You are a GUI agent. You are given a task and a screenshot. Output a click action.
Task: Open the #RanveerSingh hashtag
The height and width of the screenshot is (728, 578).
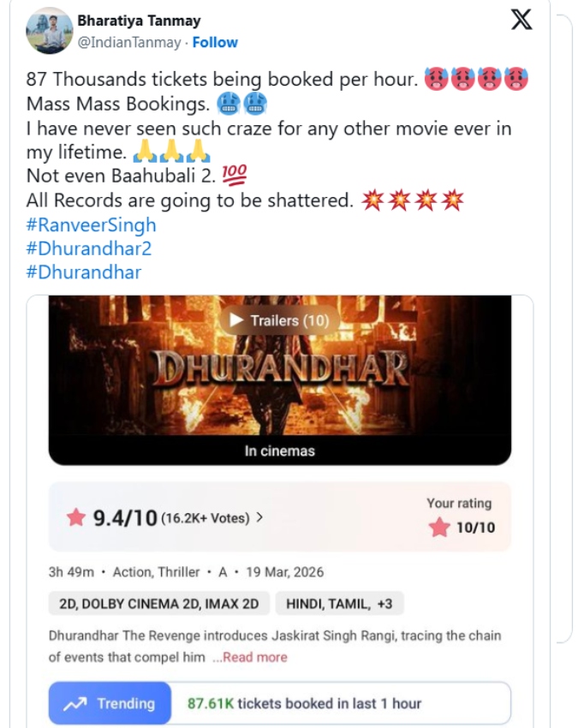pyautogui.click(x=92, y=225)
